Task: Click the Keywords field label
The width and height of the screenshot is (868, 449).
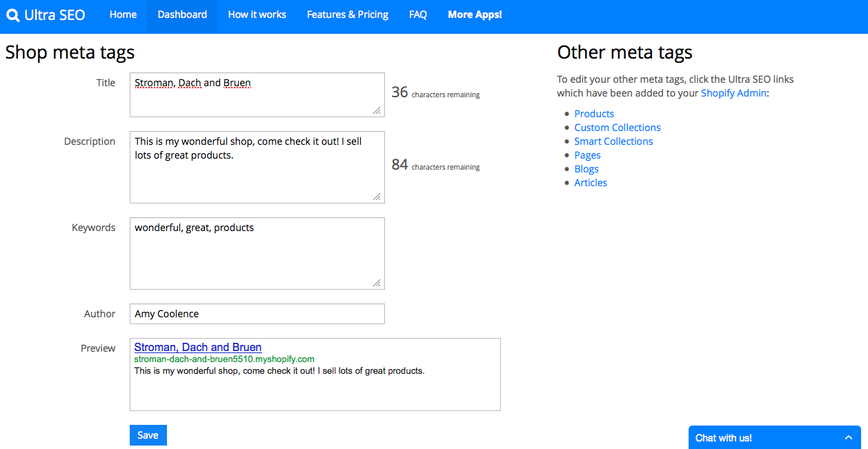Action: (x=94, y=228)
